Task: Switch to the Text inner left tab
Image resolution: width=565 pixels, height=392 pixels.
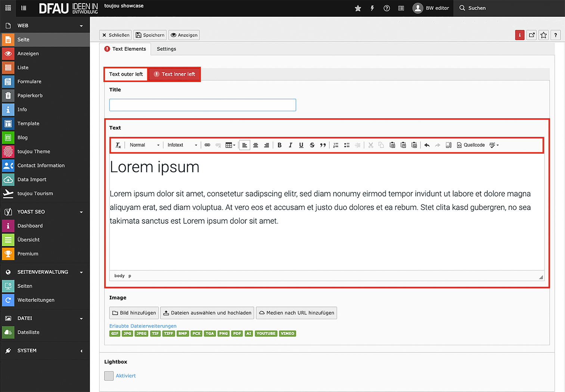Action: 175,74
